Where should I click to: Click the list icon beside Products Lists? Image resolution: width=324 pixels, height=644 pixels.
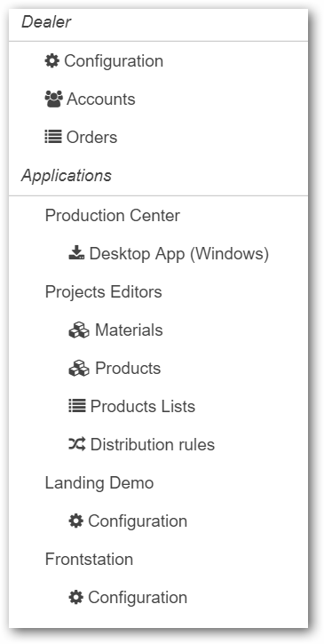tap(77, 406)
